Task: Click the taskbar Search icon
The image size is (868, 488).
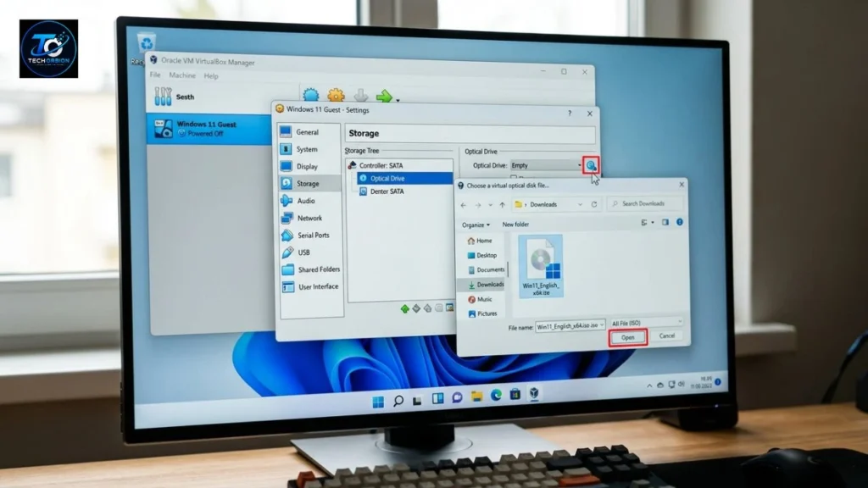Action: coord(398,401)
